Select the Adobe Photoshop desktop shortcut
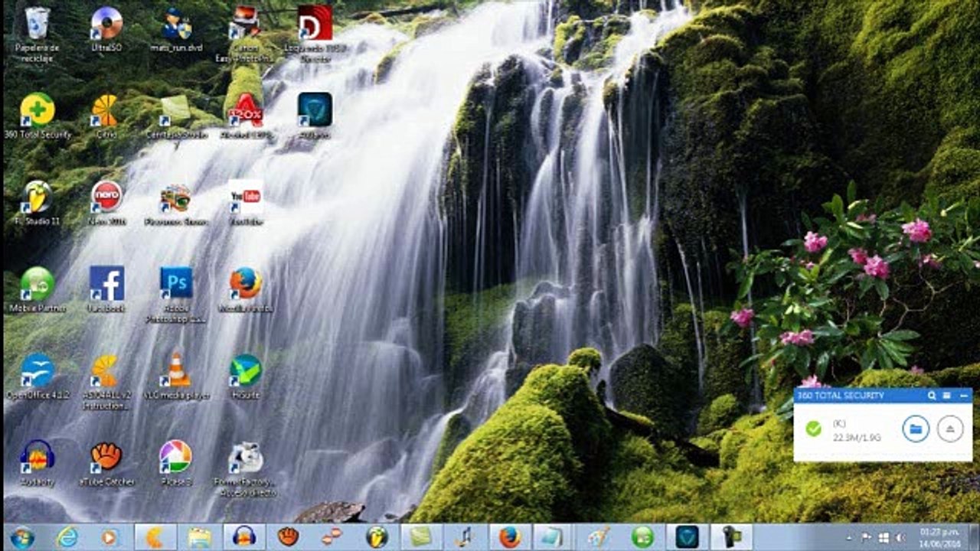 [176, 283]
